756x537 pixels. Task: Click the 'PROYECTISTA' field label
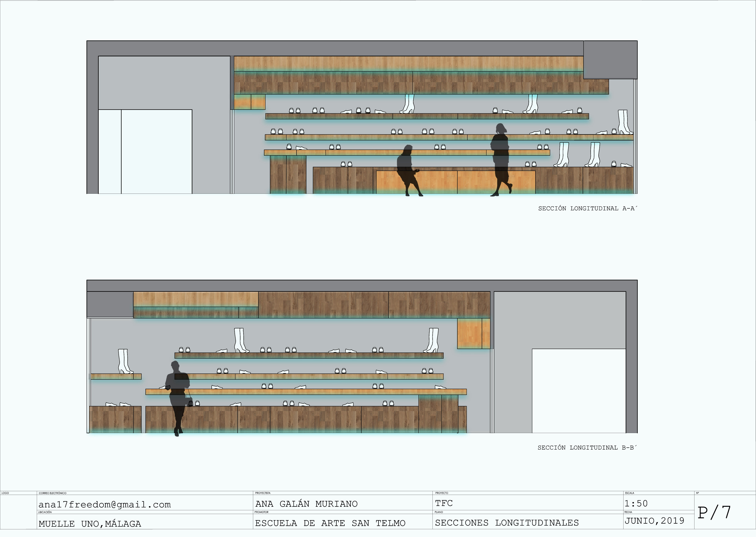pos(263,493)
